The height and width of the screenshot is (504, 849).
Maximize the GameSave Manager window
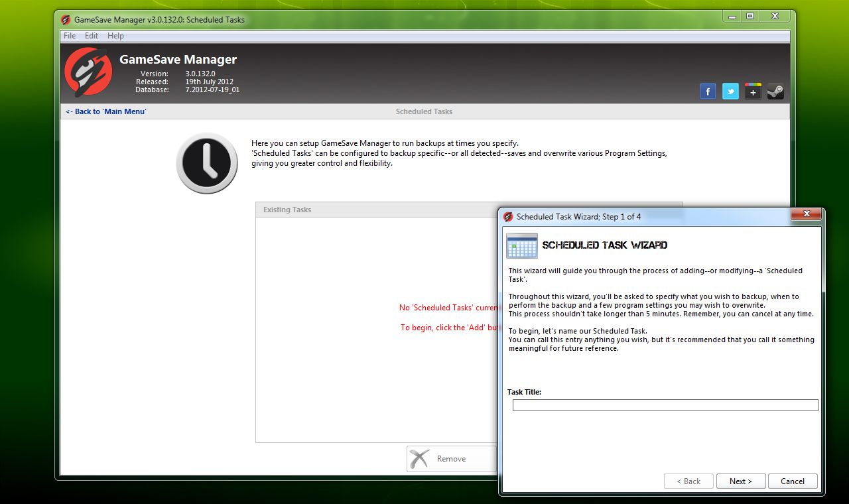tap(750, 16)
